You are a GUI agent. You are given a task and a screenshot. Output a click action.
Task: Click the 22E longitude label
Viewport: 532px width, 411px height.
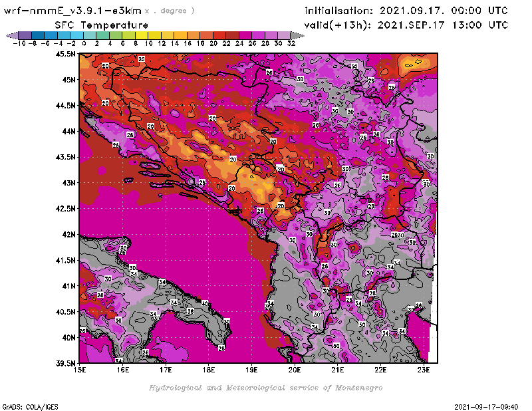point(380,370)
